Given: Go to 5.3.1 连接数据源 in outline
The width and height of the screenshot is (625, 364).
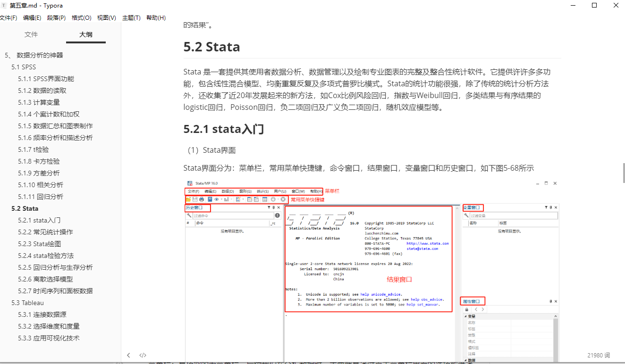Looking at the screenshot, I should point(42,314).
